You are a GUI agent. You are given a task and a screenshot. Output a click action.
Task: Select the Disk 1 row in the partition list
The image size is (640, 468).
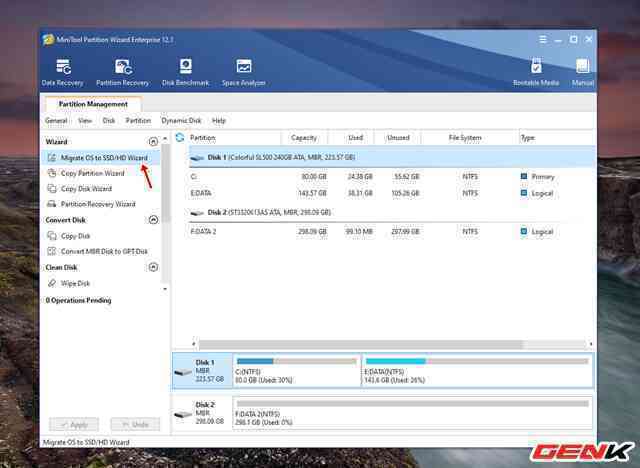pos(391,157)
